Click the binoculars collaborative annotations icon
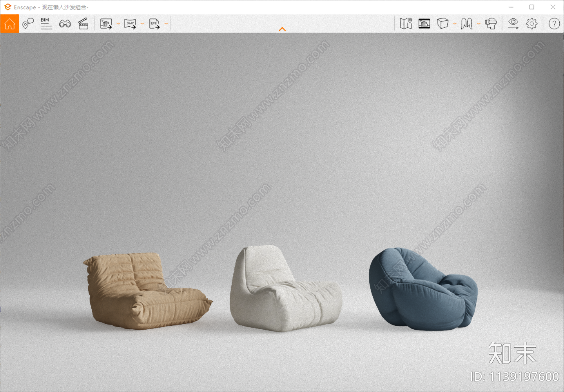 [x=65, y=24]
